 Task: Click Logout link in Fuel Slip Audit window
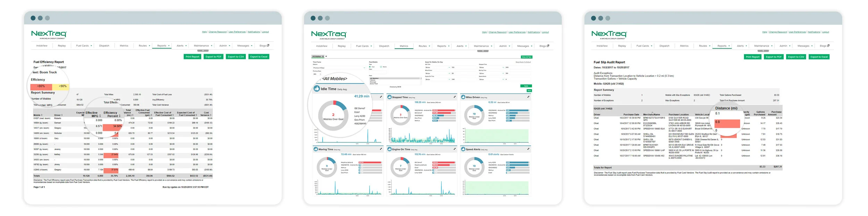point(825,32)
